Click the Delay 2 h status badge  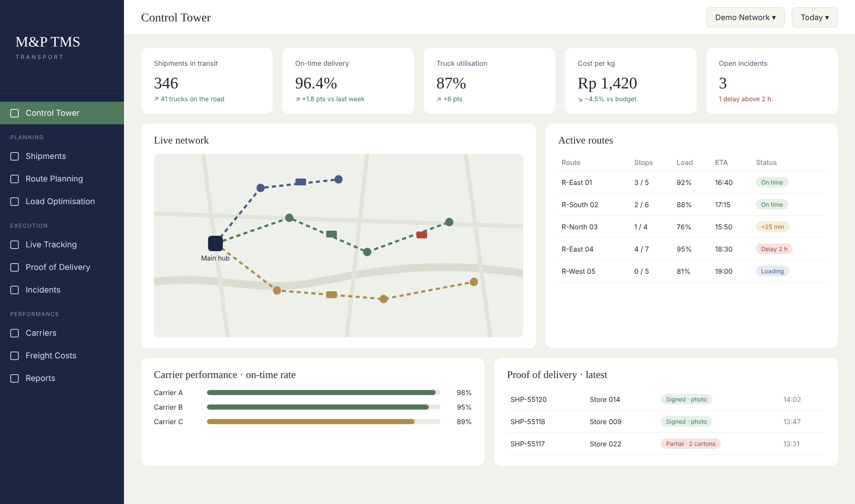(x=774, y=249)
